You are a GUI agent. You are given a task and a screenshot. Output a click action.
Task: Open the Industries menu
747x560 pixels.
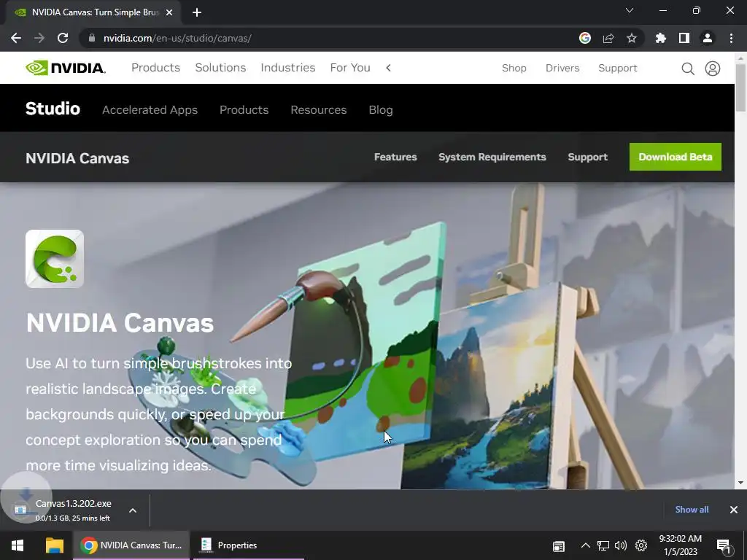[288, 68]
